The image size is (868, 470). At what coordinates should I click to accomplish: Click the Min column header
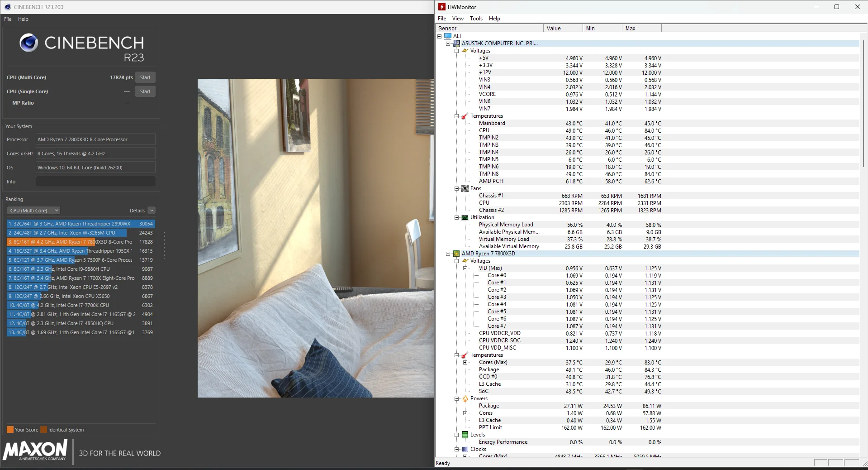tap(602, 28)
